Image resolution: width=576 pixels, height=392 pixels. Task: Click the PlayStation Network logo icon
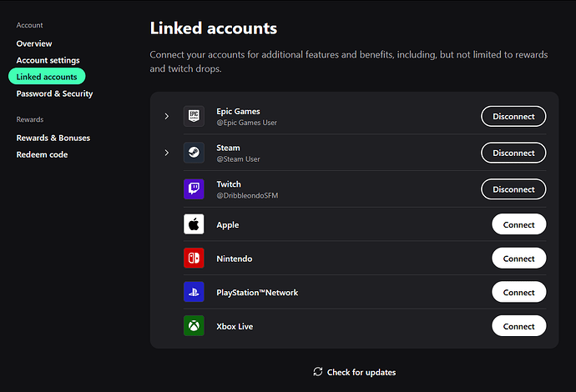point(194,292)
